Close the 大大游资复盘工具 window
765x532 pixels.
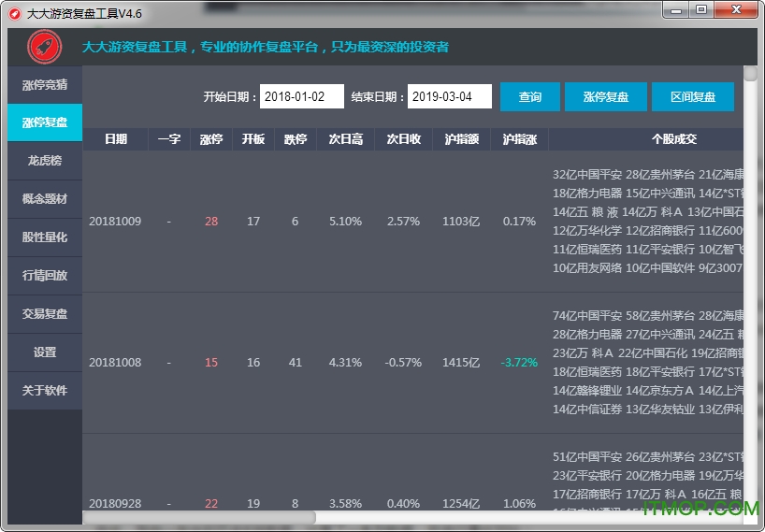click(736, 9)
